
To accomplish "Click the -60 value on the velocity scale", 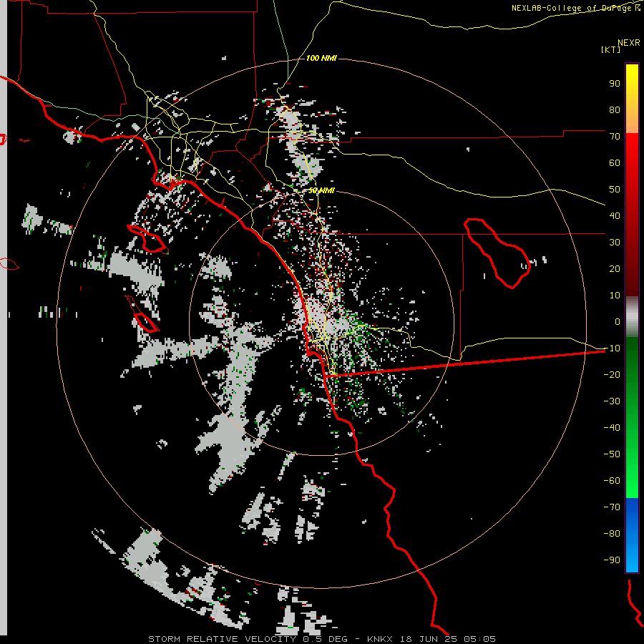I will [612, 481].
